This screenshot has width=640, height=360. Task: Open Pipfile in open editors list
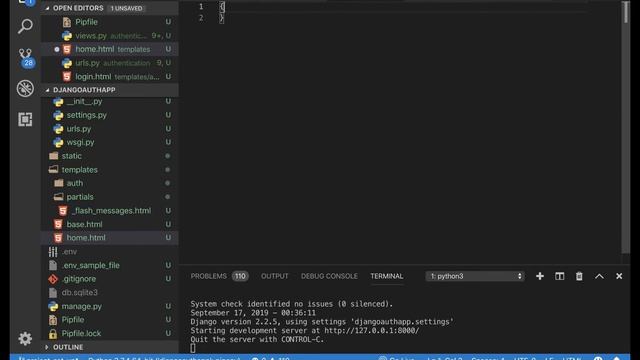(x=109, y=22)
